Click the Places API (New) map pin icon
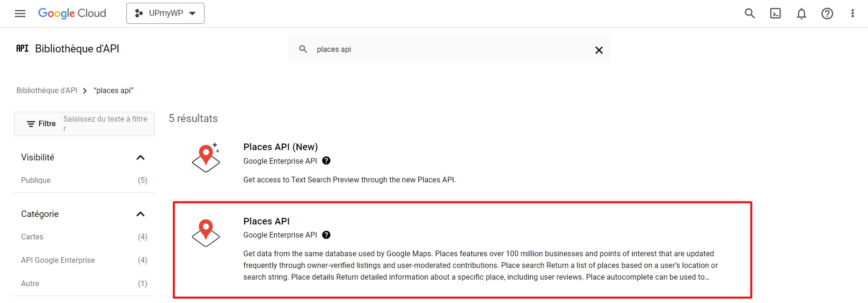 tap(206, 158)
